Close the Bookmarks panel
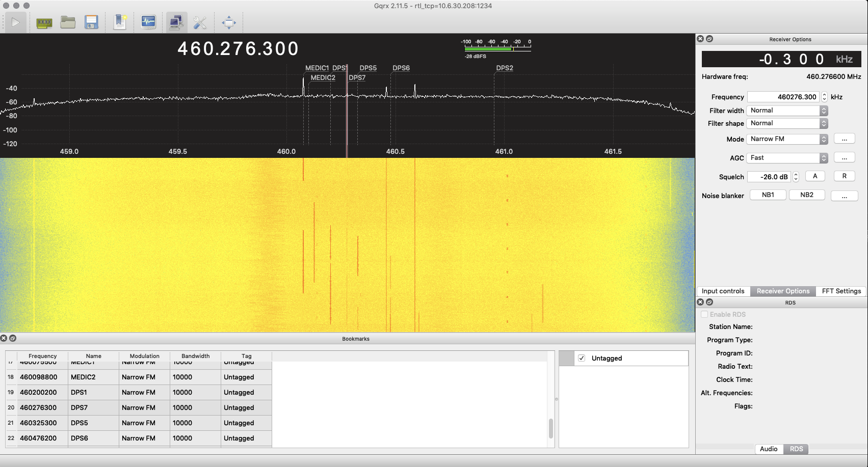Screen dimensions: 868x467 [x=4, y=338]
